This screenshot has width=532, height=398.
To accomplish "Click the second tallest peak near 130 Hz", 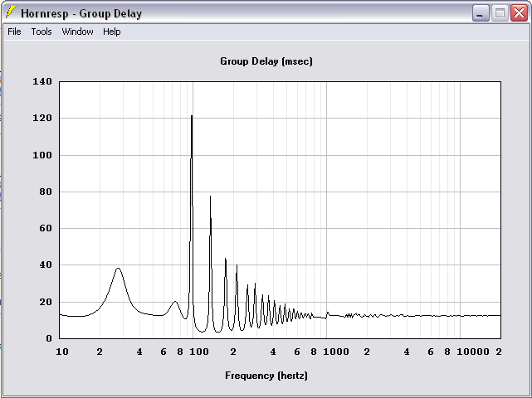I will click(x=210, y=197).
